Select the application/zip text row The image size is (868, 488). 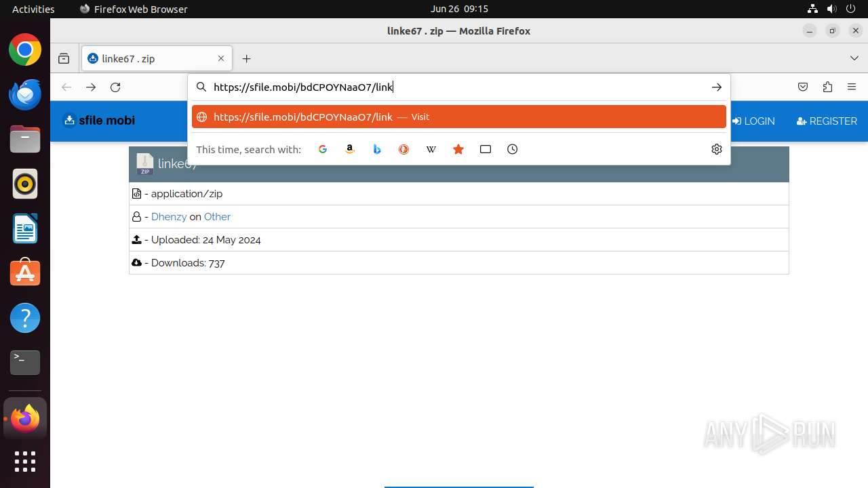[x=458, y=194]
